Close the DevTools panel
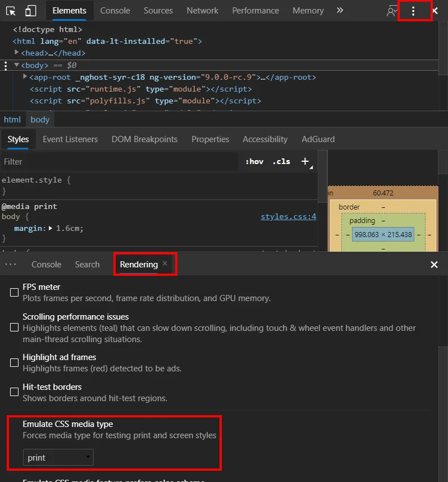448x482 pixels. pyautogui.click(x=436, y=11)
